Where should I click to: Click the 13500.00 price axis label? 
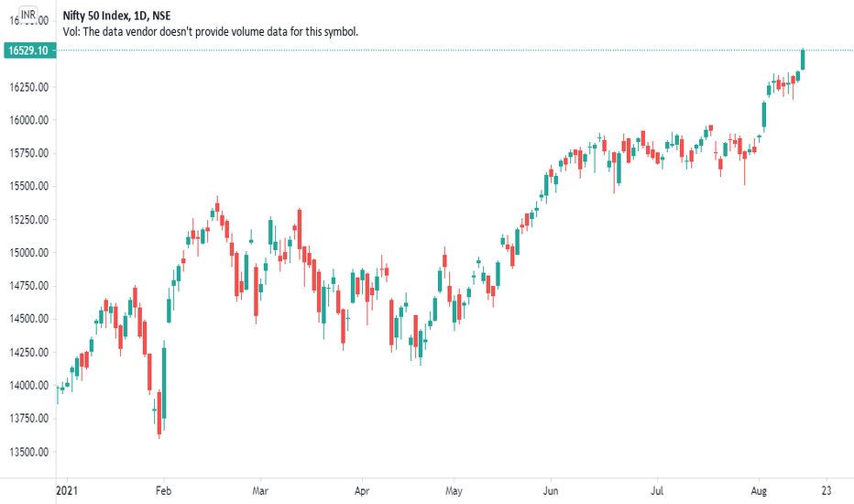click(29, 452)
